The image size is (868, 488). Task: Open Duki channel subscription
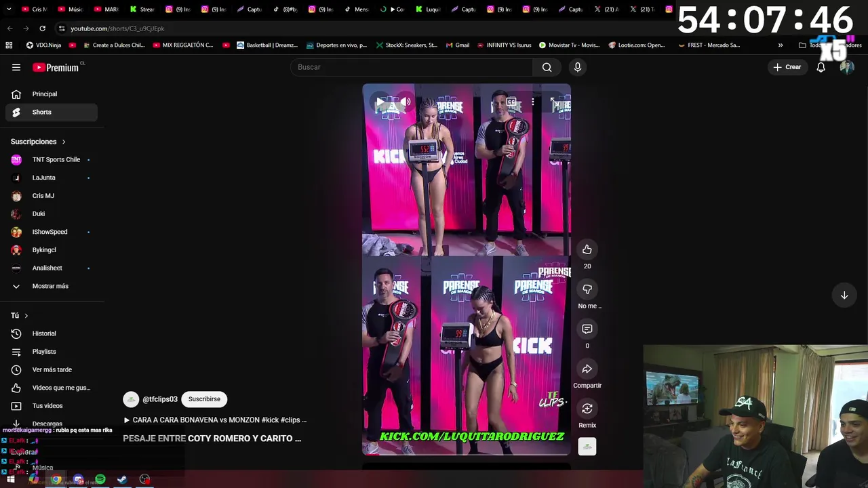pyautogui.click(x=52, y=213)
